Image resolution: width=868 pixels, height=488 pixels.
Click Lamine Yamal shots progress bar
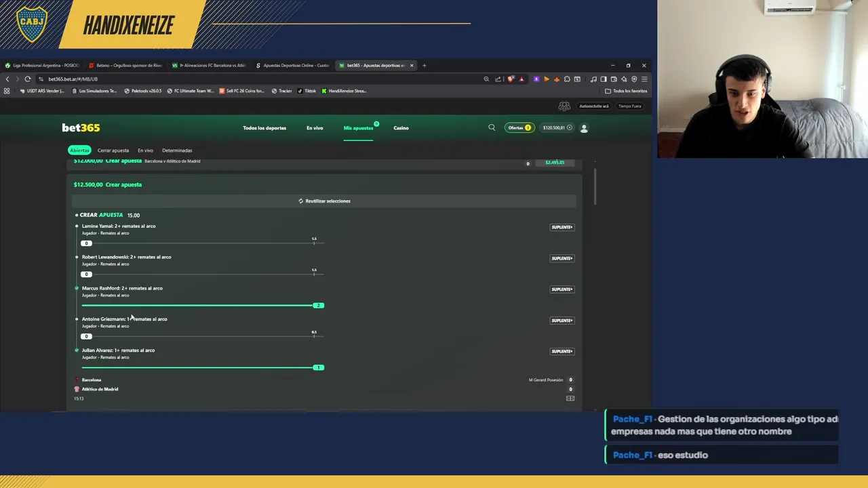(203, 243)
